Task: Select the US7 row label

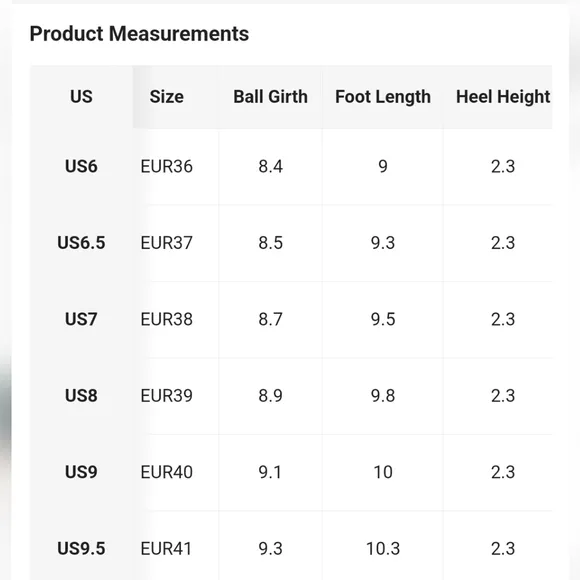Action: 81,319
